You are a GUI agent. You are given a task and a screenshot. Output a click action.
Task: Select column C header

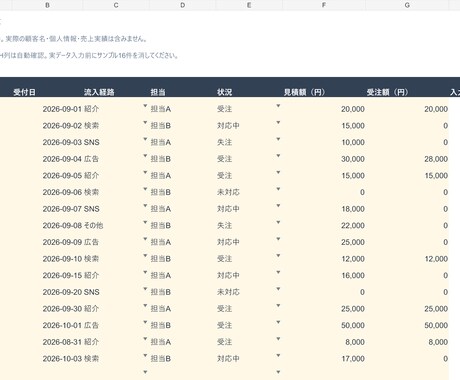point(116,5)
